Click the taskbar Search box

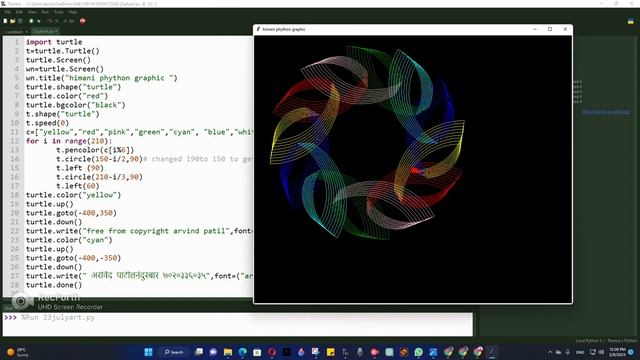point(174,352)
